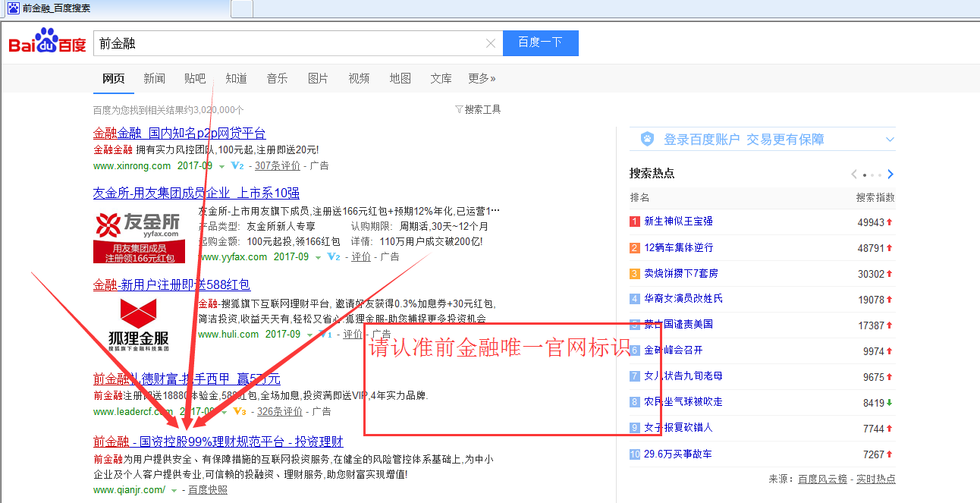Clear search text using the X icon
Image resolution: width=980 pixels, height=503 pixels.
click(x=490, y=43)
